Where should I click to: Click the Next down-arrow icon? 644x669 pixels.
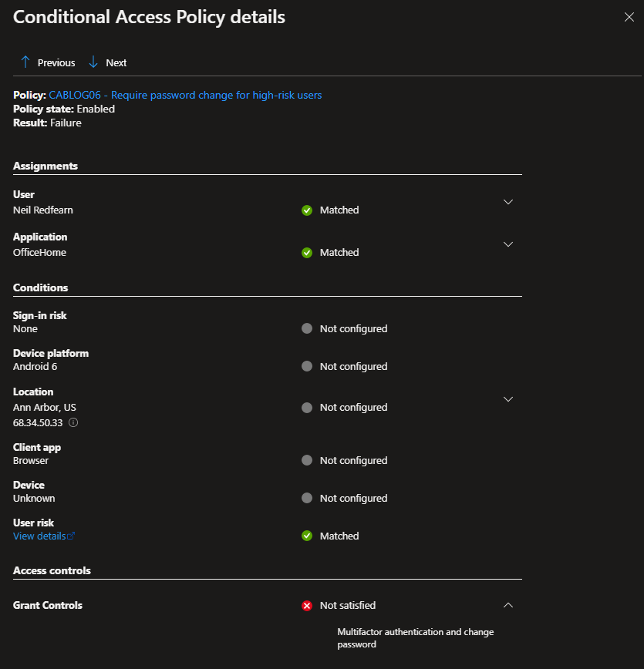[93, 62]
